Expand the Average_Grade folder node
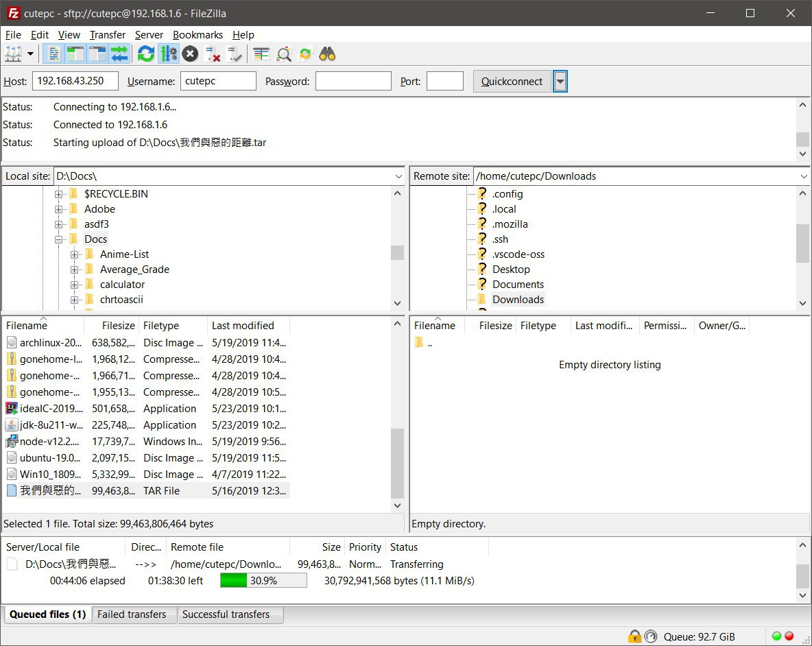 74,270
